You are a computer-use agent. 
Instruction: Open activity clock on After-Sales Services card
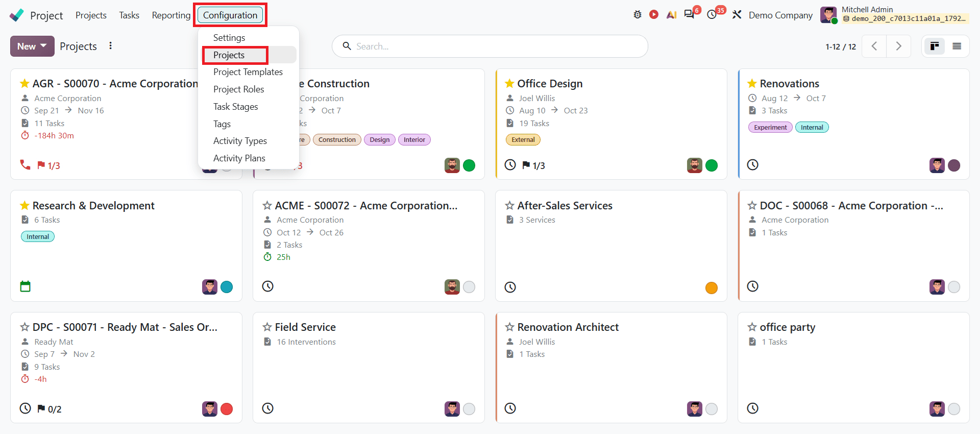(x=510, y=287)
